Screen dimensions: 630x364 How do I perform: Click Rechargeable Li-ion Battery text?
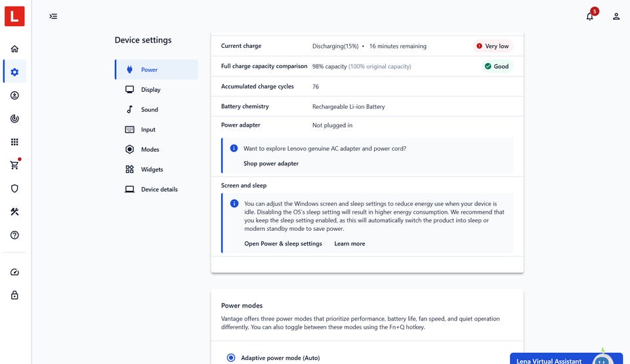(x=348, y=106)
